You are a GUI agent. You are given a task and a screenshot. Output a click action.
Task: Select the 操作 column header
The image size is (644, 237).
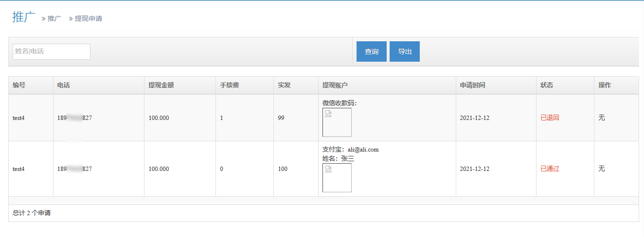pyautogui.click(x=605, y=85)
